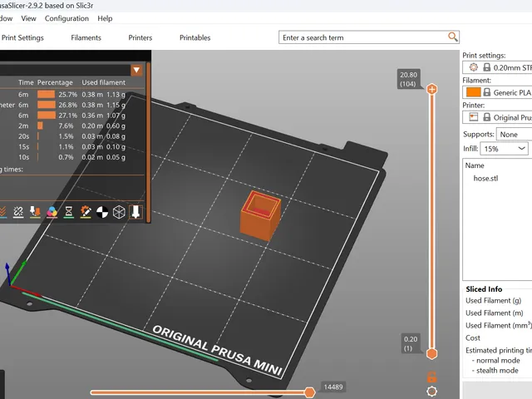Click the search magnifier icon
The width and height of the screenshot is (532, 399).
click(452, 37)
